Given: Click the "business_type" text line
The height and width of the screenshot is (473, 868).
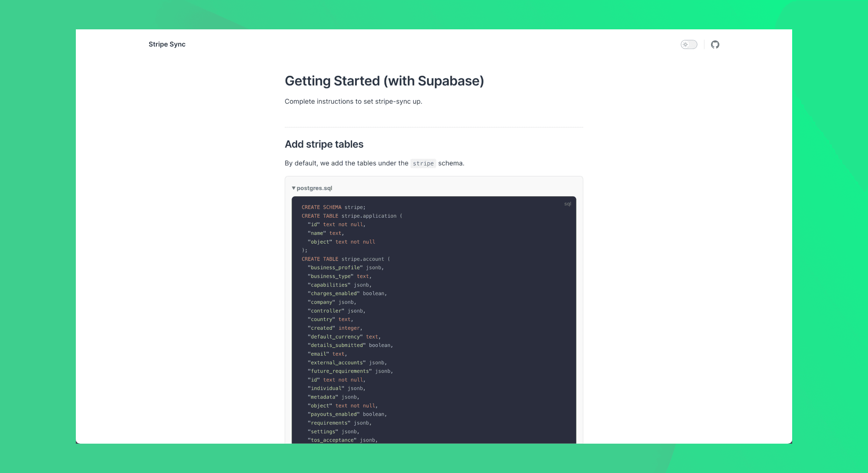Looking at the screenshot, I should 340,276.
